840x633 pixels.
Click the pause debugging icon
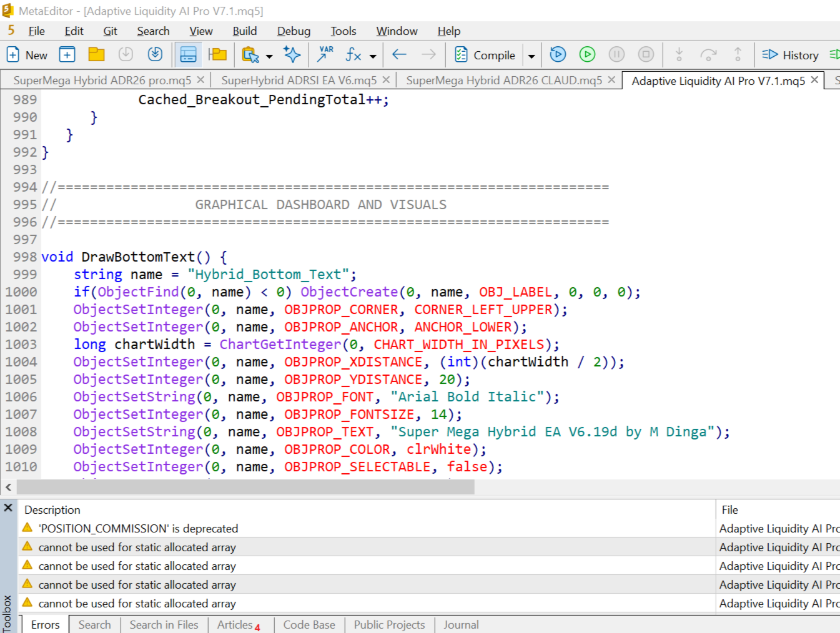(616, 55)
